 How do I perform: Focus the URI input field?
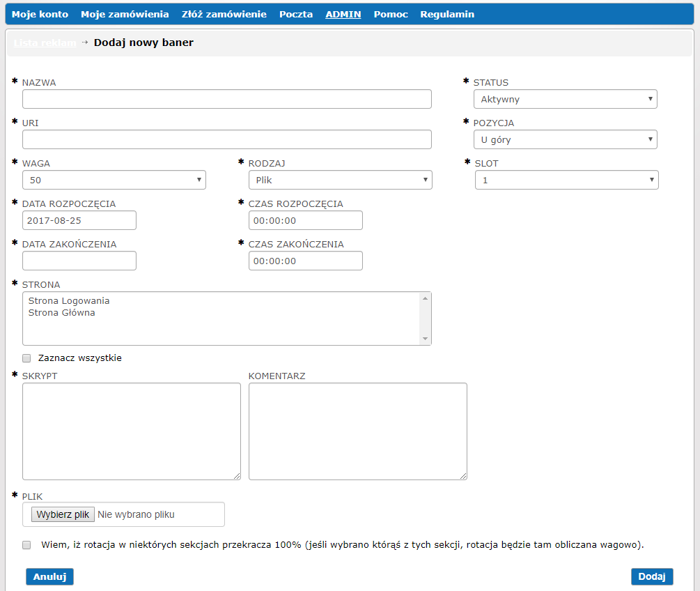[226, 139]
